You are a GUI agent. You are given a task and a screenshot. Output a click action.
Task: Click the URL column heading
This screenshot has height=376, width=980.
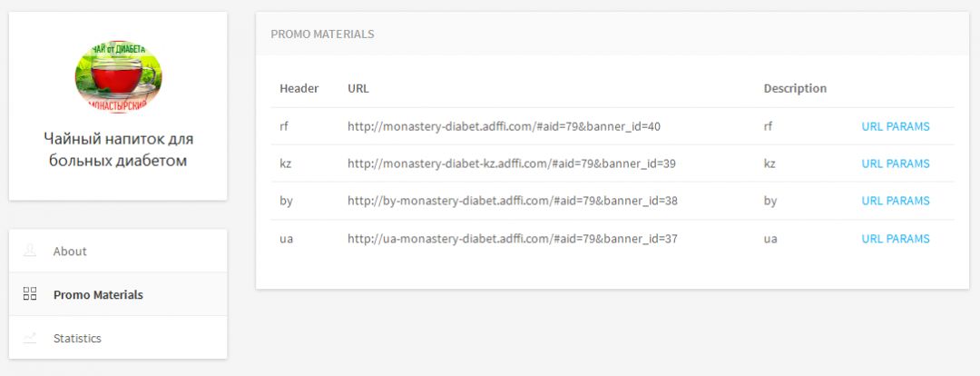[358, 89]
